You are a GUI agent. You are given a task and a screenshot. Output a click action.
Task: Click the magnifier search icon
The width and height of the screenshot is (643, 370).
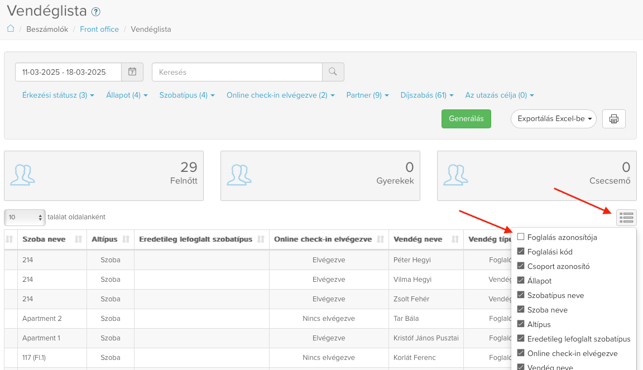click(333, 72)
